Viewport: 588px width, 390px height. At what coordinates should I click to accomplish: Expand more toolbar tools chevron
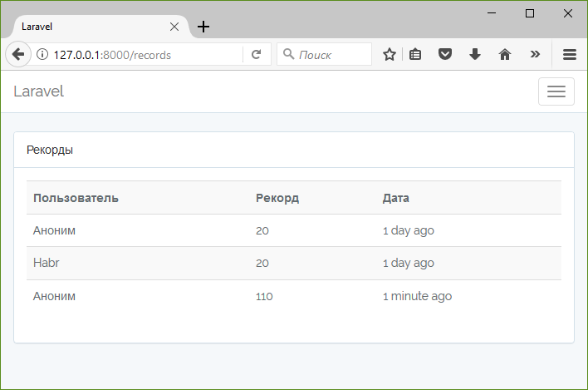[x=535, y=54]
